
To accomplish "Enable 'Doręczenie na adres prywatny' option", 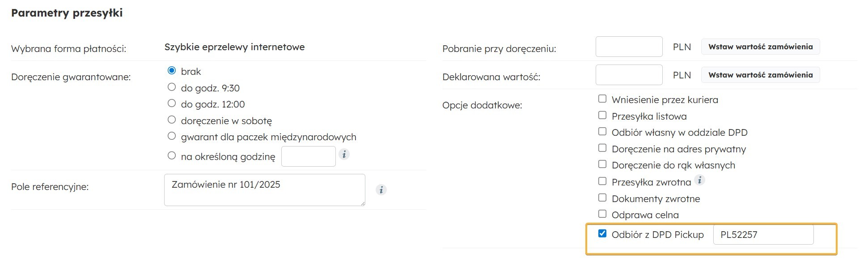I will click(602, 148).
